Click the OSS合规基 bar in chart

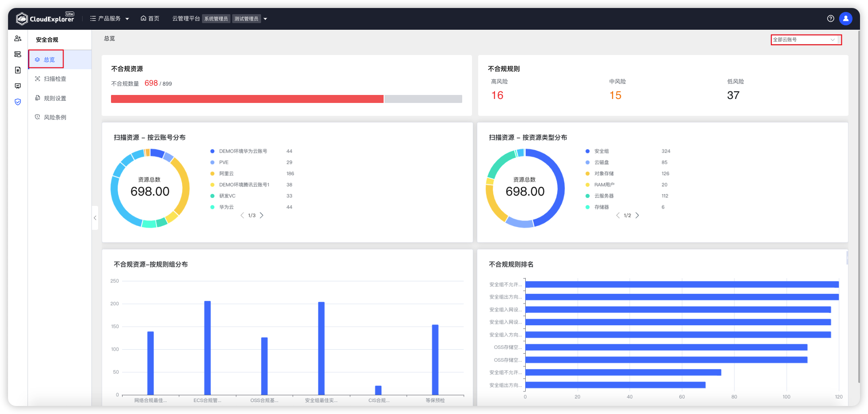(x=264, y=366)
